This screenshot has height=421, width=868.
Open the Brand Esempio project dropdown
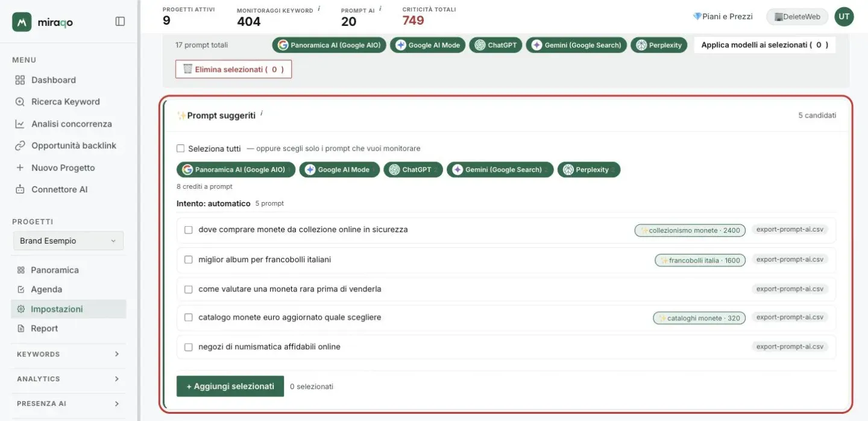pos(68,241)
